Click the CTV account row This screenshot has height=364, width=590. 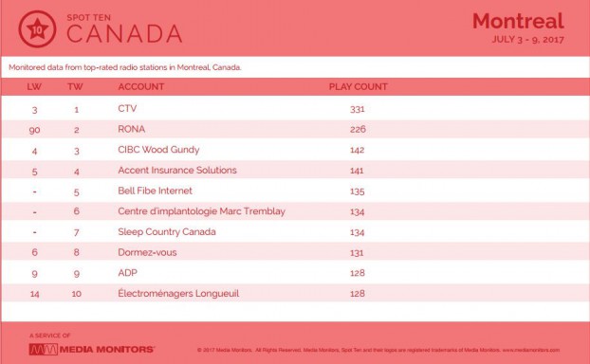coord(295,109)
